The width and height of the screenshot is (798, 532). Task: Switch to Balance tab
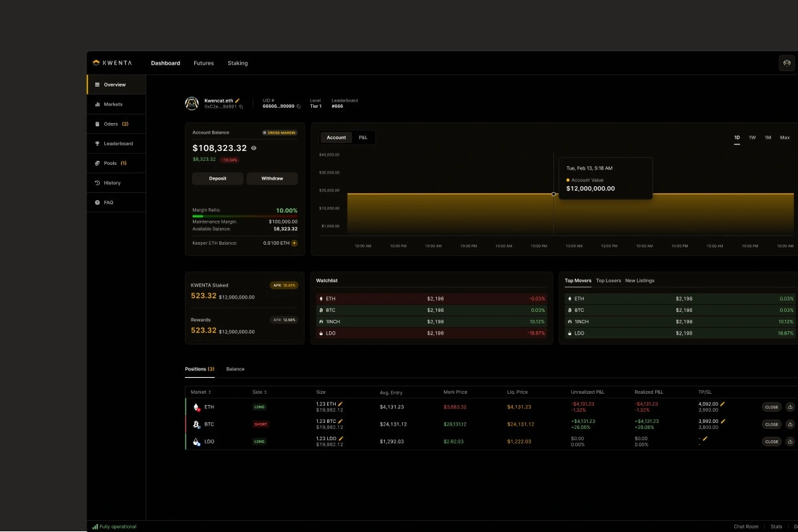click(x=235, y=369)
